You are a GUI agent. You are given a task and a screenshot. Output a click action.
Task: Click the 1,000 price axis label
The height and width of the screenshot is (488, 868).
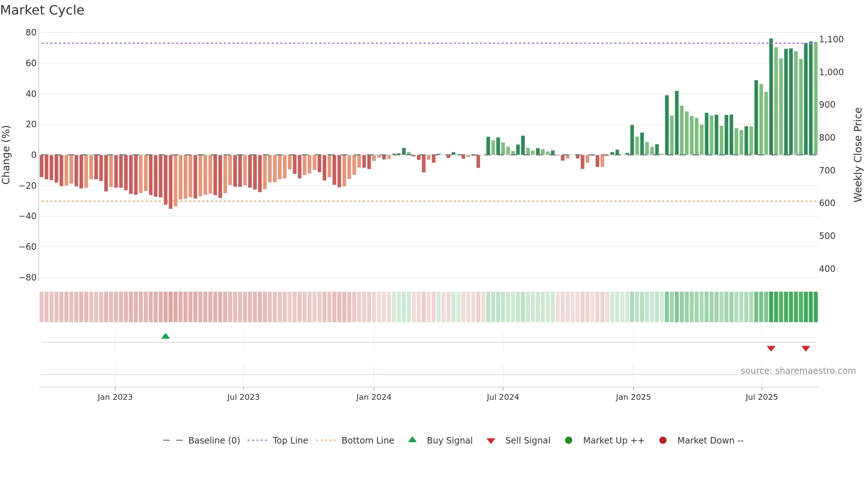tap(831, 72)
